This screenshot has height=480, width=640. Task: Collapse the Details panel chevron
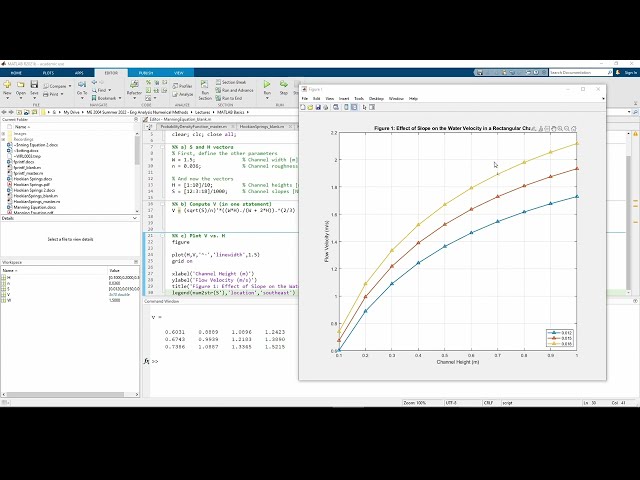tap(135, 218)
